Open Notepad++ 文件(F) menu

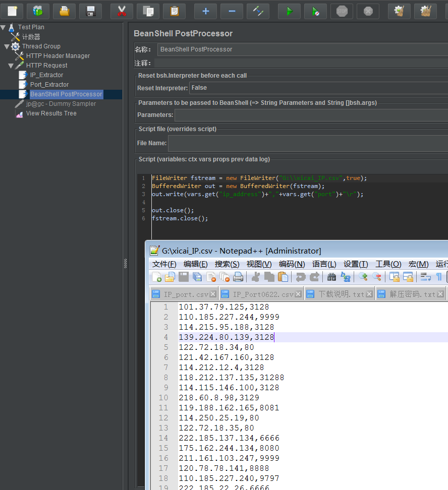[x=164, y=264]
